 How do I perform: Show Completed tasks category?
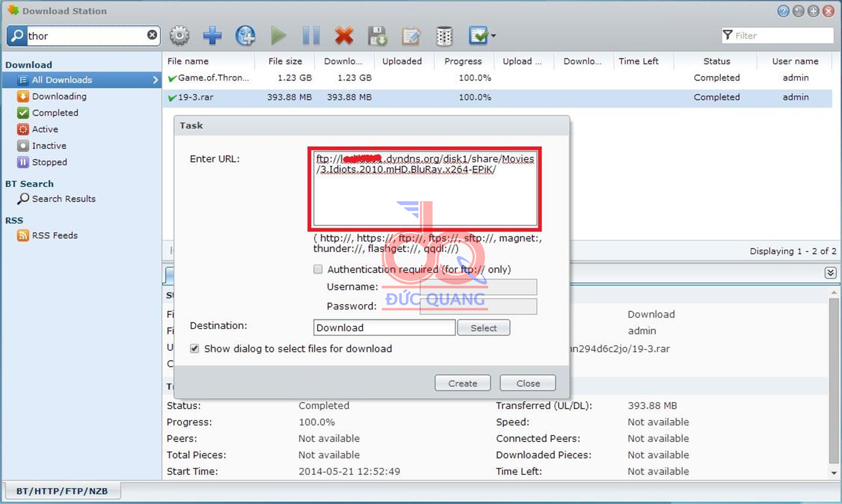54,113
